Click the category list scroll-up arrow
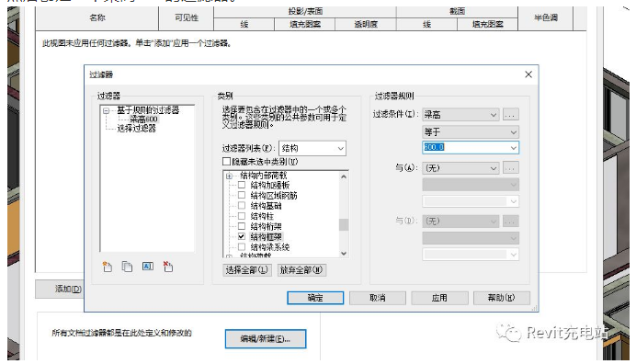The image size is (636, 364). coord(344,176)
